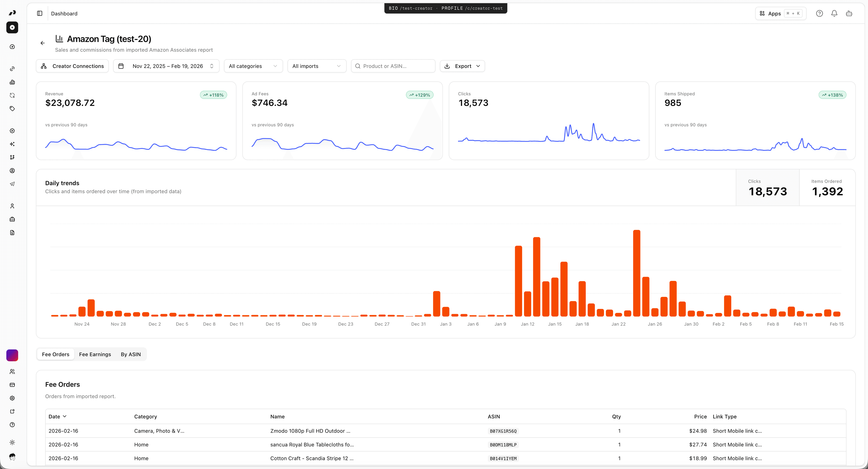The width and height of the screenshot is (868, 469).
Task: Click the Creator Connections button
Action: [x=72, y=66]
